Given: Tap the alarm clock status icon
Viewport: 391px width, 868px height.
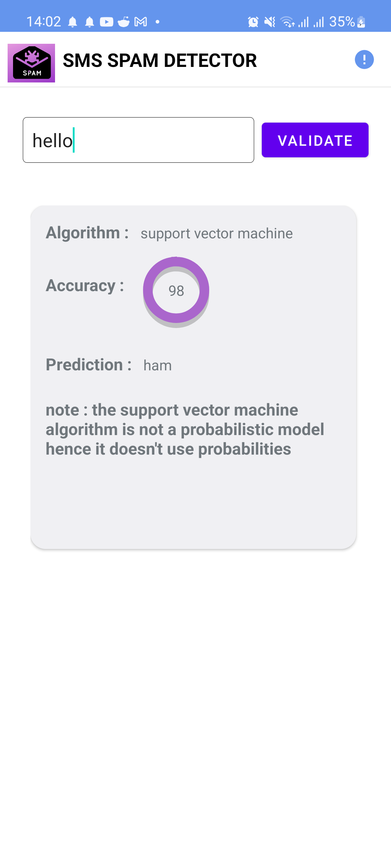Looking at the screenshot, I should pos(253,22).
